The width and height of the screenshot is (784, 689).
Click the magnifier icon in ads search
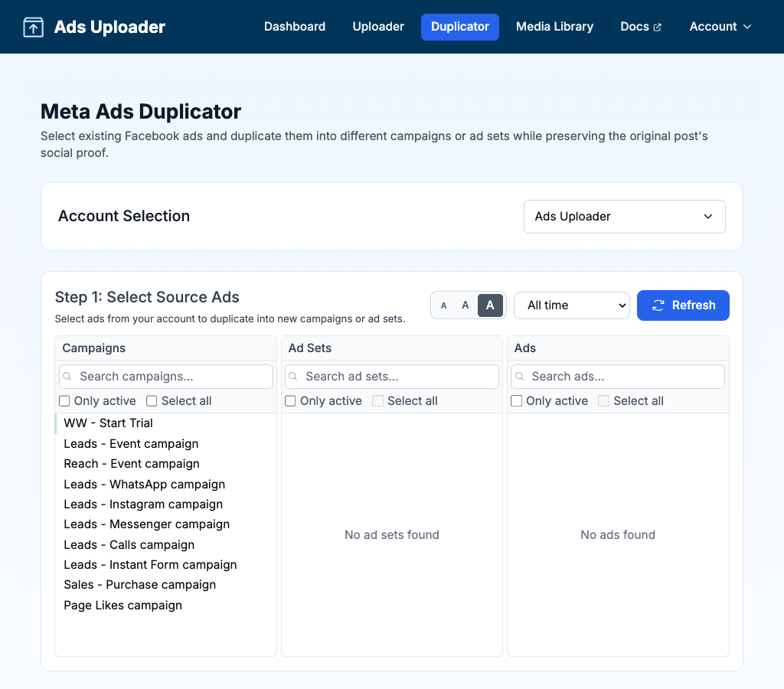click(520, 377)
